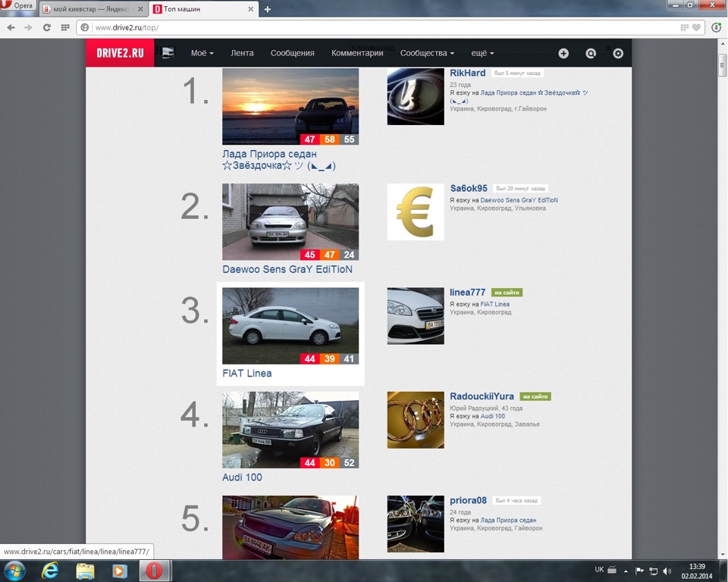Open the 'Лента' menu item

tap(242, 53)
